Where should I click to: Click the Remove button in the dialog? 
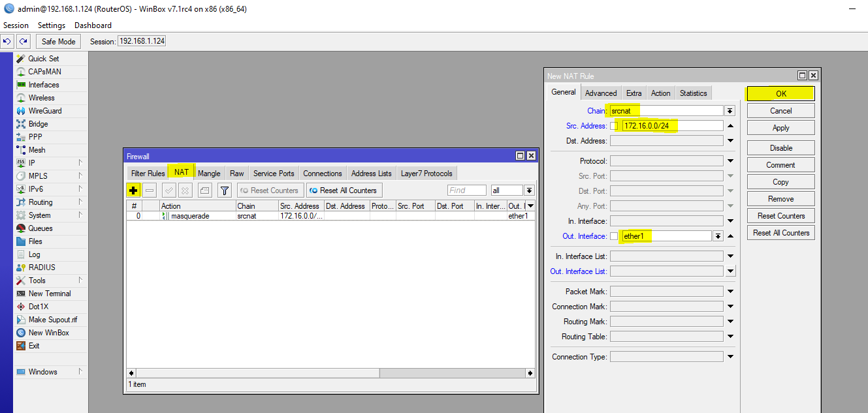click(781, 199)
